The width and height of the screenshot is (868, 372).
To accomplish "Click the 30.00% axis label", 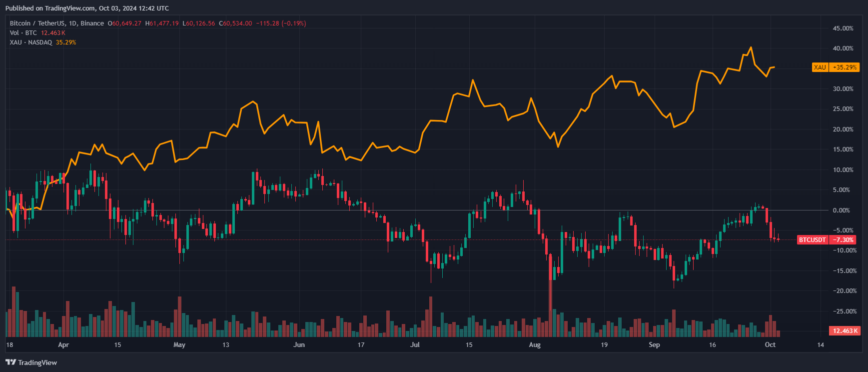I will 843,89.
